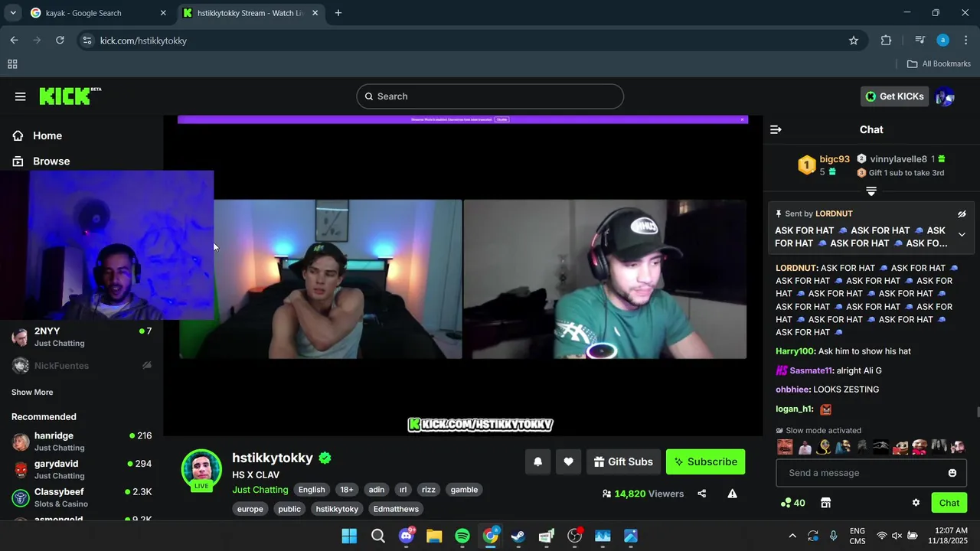Open Spotify from taskbar
This screenshot has height=551, width=980.
point(462,536)
